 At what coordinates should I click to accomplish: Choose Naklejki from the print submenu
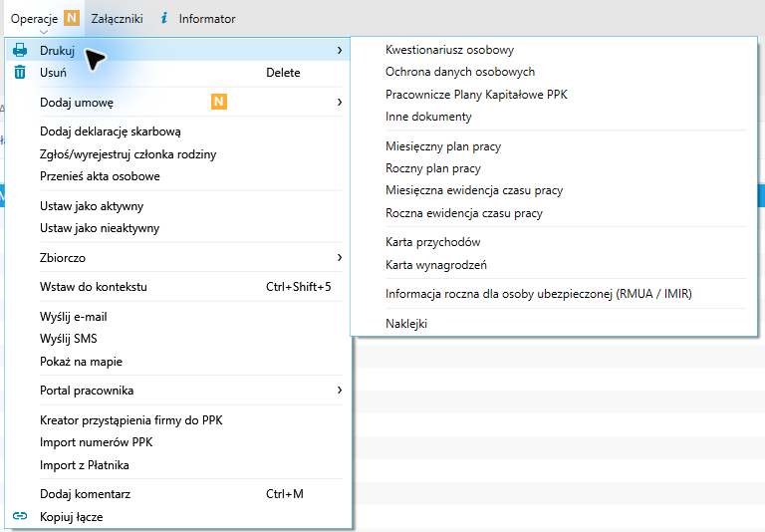(x=554, y=324)
